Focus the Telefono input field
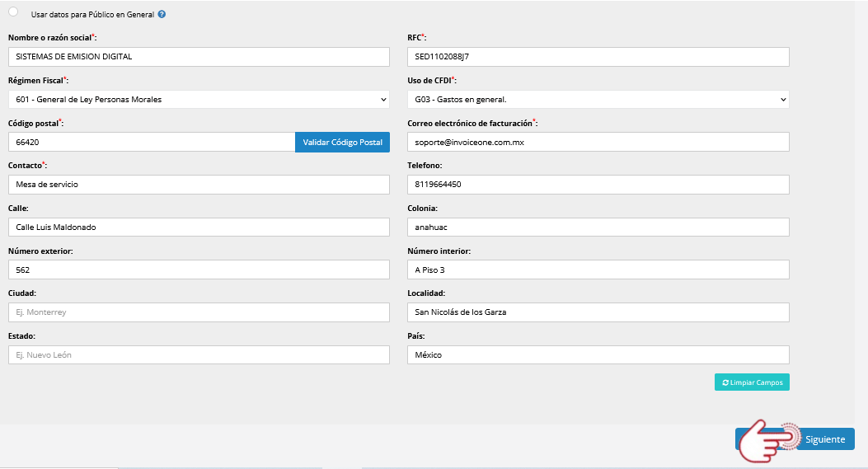This screenshot has height=469, width=868. [598, 185]
